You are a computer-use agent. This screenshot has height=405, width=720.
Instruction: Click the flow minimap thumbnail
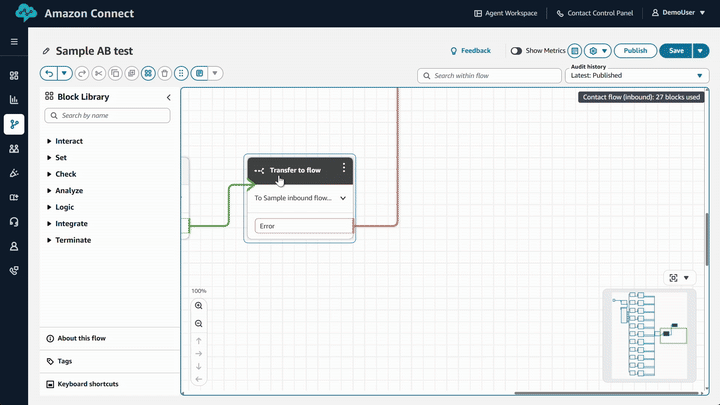point(650,333)
